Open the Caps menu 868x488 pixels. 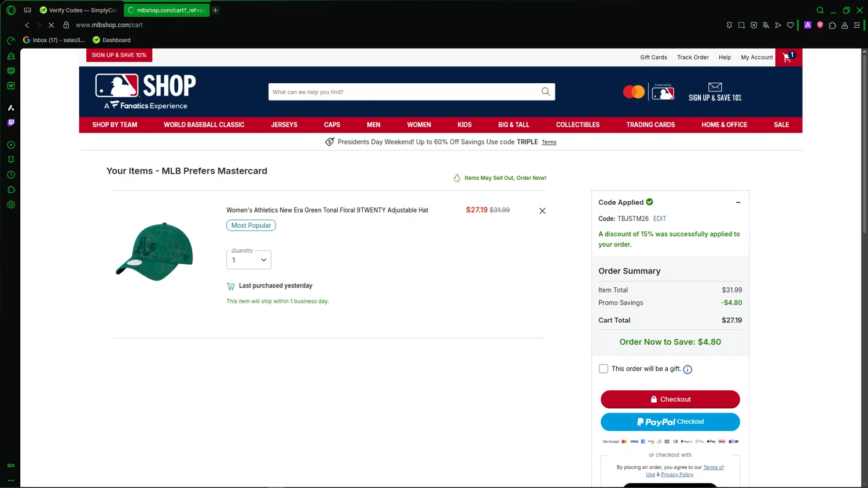tap(332, 125)
